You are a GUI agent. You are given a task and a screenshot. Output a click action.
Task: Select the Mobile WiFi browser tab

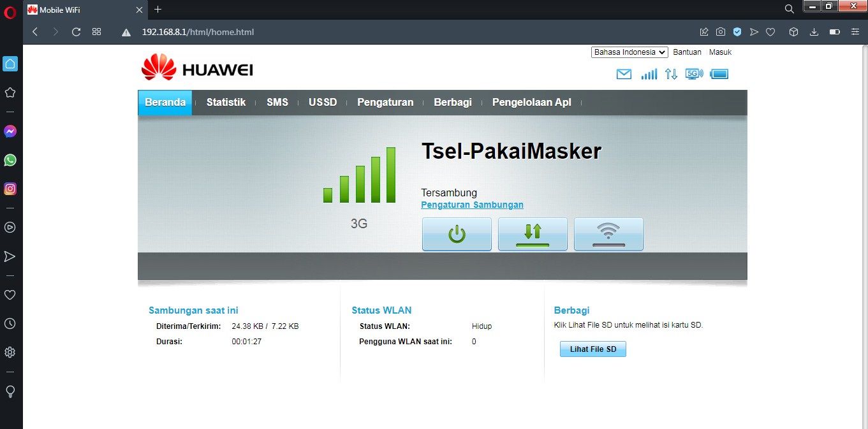point(85,10)
